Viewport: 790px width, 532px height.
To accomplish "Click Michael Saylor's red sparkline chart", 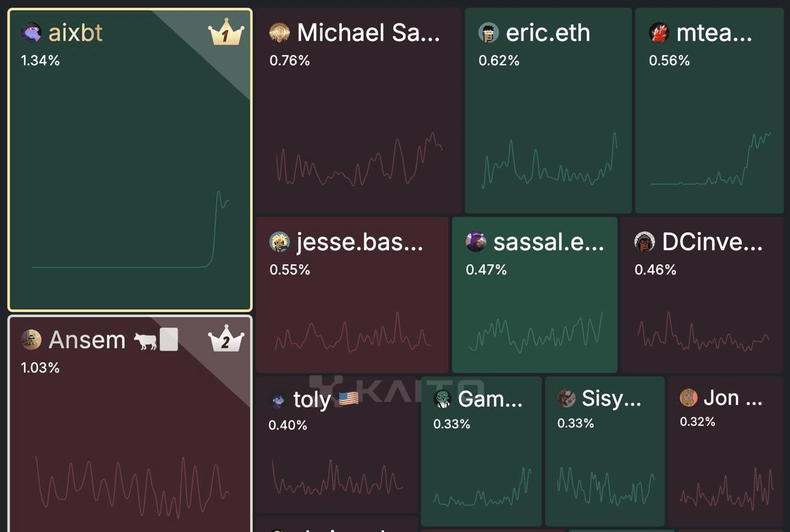I will [359, 160].
